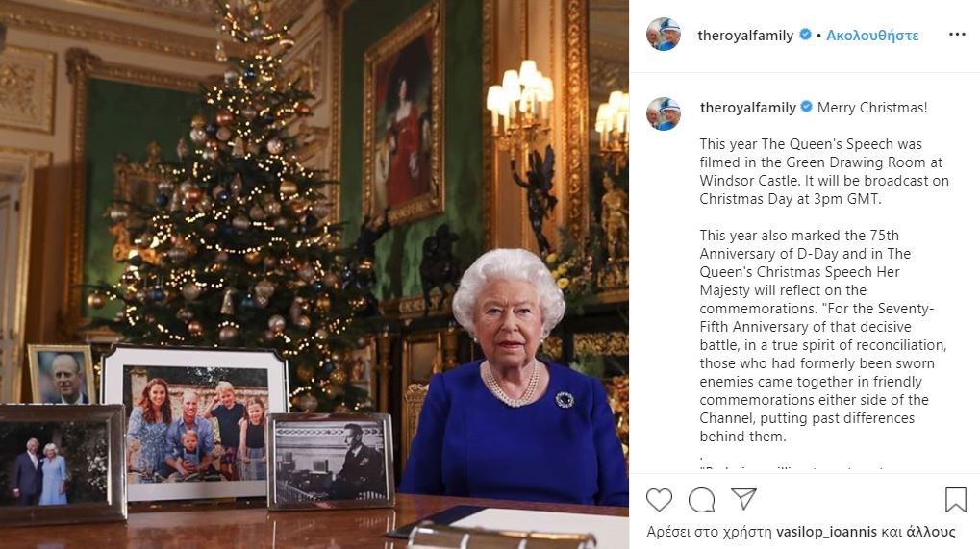Click theroyalfamily username in the caption
The image size is (980, 549).
pyautogui.click(x=748, y=108)
